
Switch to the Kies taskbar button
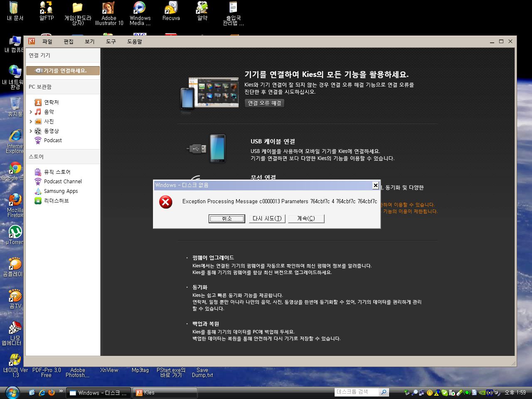(165, 392)
